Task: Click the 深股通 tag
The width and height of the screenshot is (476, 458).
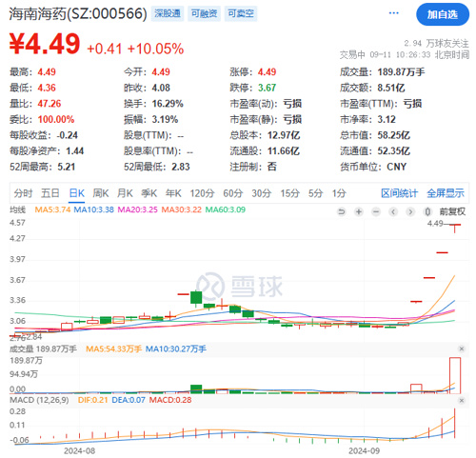Action: point(168,13)
